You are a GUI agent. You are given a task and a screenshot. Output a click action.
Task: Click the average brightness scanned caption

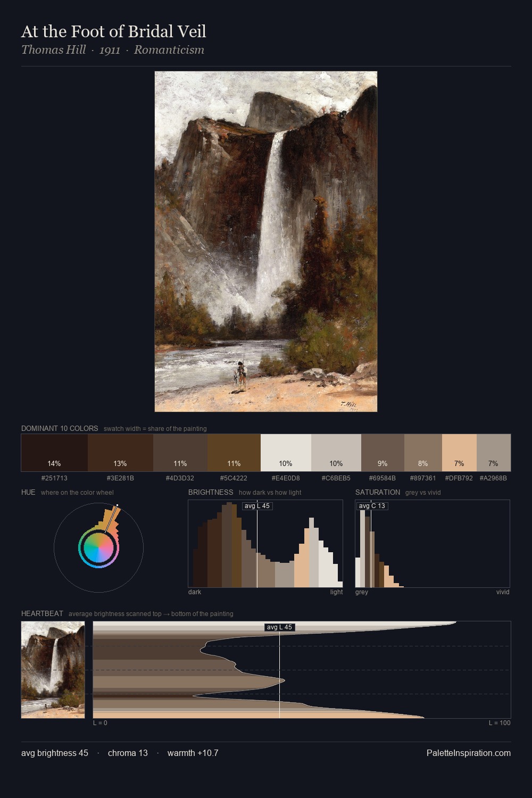click(151, 613)
